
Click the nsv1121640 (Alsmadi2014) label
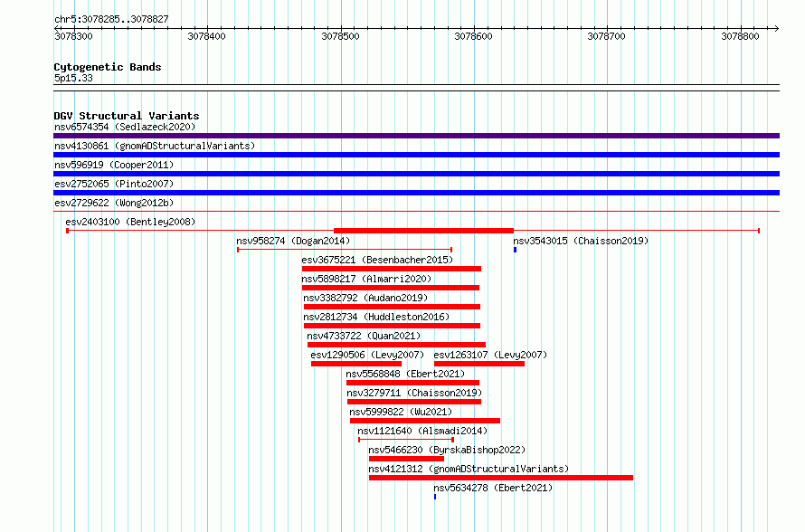point(422,431)
